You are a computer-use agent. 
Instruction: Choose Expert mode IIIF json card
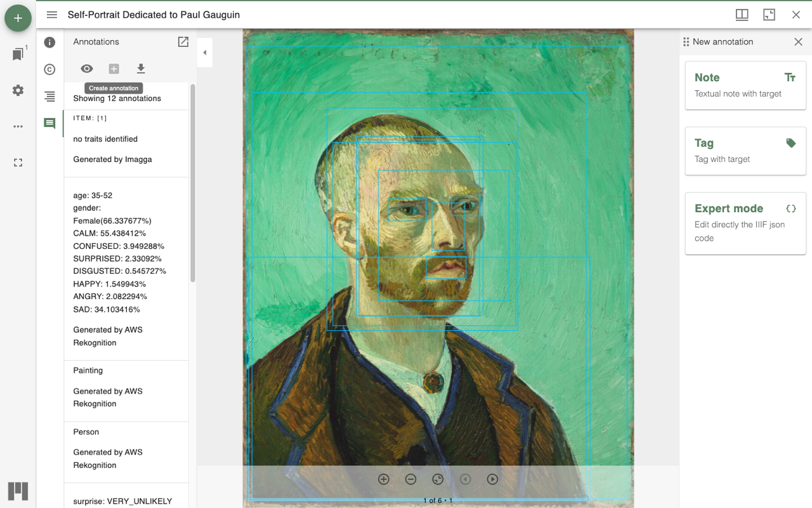pos(745,224)
